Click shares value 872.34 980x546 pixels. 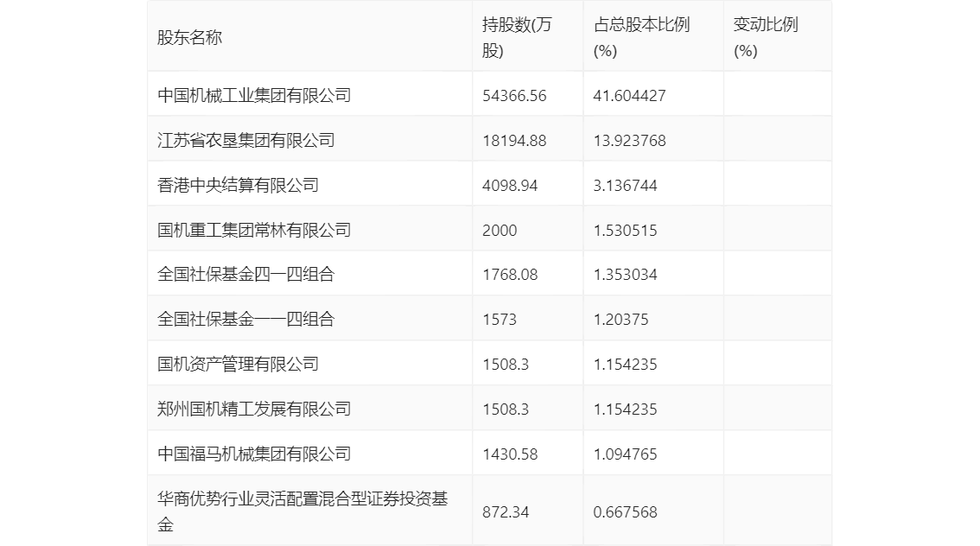[506, 512]
